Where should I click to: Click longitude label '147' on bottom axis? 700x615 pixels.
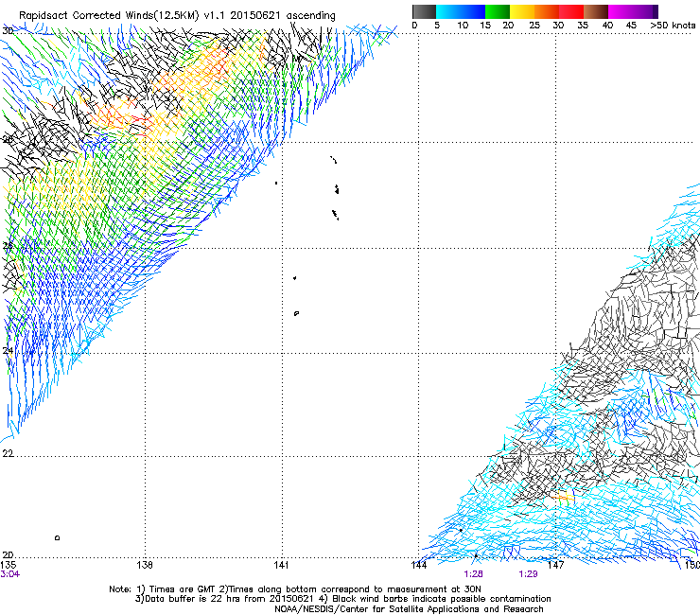pos(555,565)
